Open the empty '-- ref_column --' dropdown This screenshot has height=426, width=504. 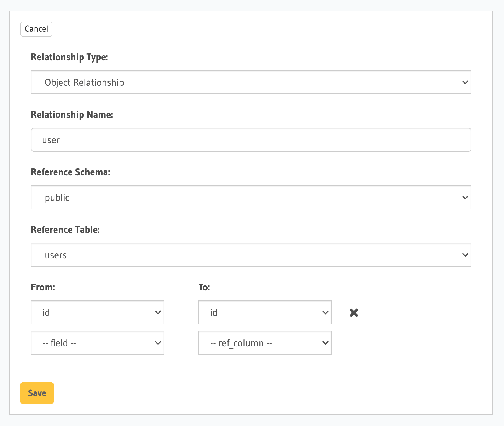tap(264, 343)
